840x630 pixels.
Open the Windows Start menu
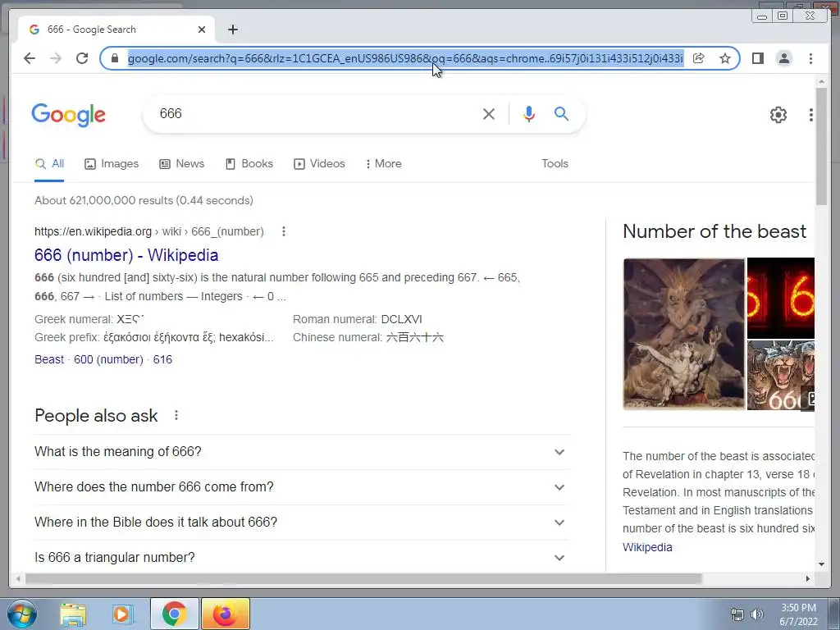click(x=21, y=614)
